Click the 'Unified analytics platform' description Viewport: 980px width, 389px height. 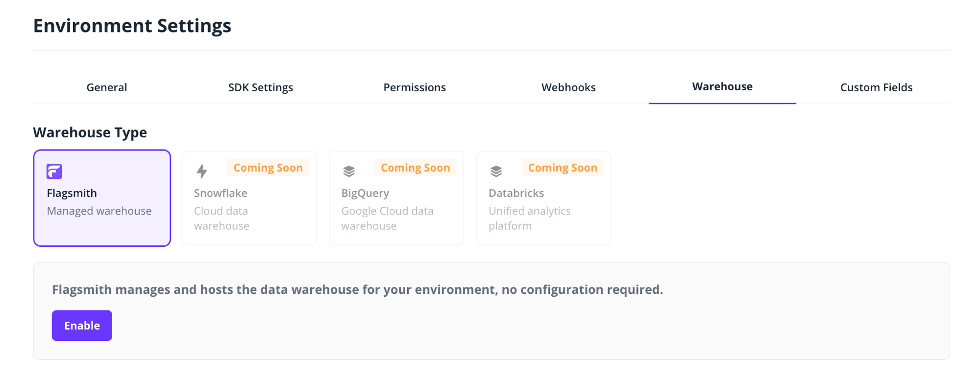(529, 218)
